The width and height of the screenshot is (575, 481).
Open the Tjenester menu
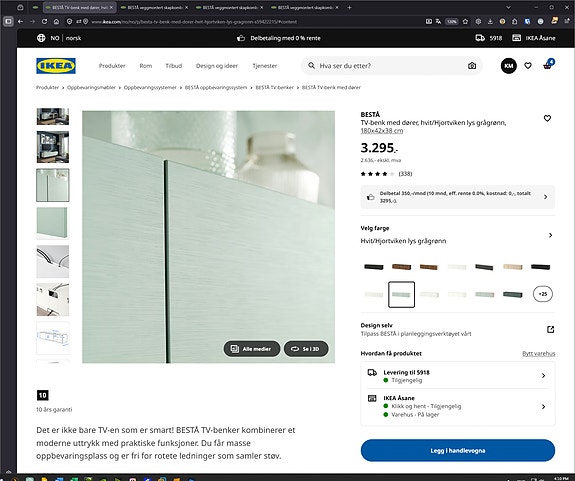(x=264, y=66)
